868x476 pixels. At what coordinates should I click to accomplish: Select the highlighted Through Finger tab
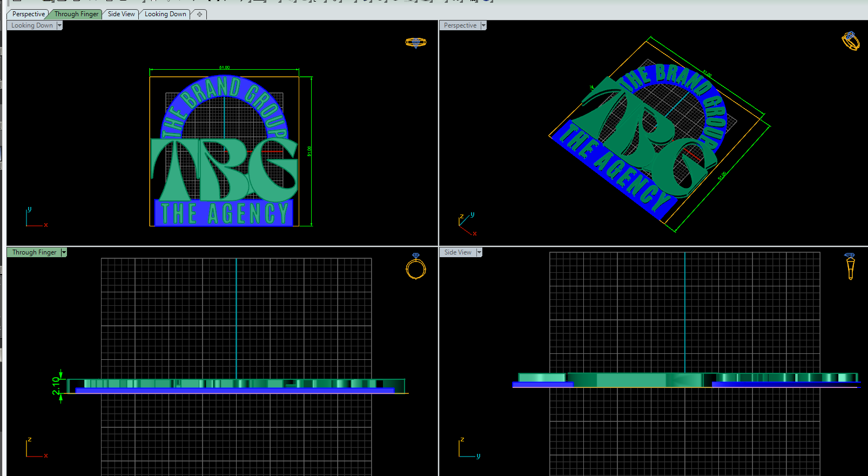tap(76, 14)
